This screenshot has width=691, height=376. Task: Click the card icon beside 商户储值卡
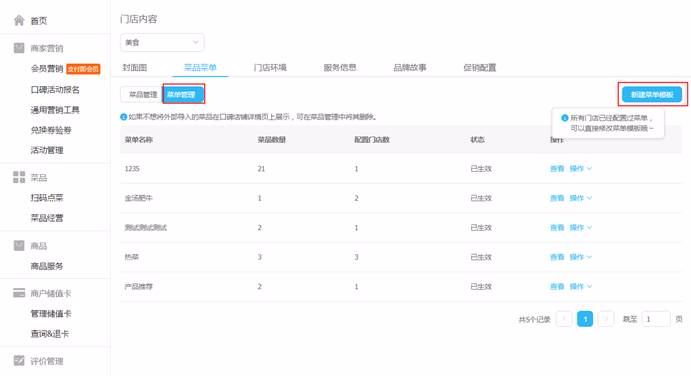tap(19, 293)
